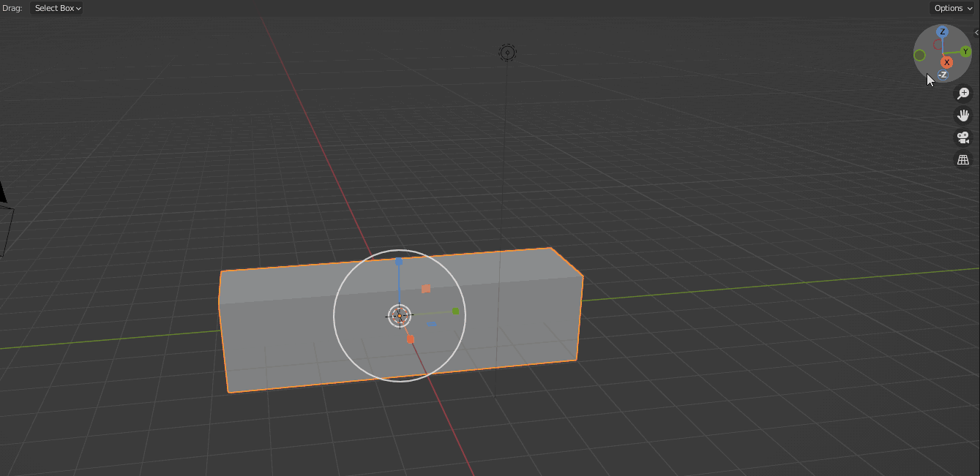Click the Options menu label
This screenshot has width=980, height=476.
pos(949,8)
